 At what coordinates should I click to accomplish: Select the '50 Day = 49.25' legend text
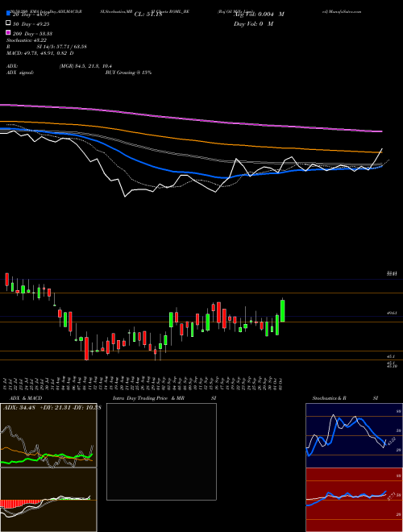coord(31,24)
